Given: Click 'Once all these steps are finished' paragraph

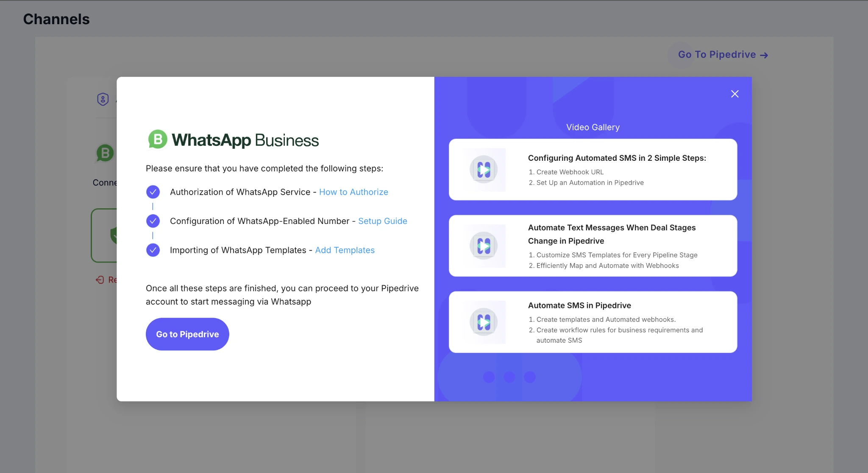Looking at the screenshot, I should point(282,295).
